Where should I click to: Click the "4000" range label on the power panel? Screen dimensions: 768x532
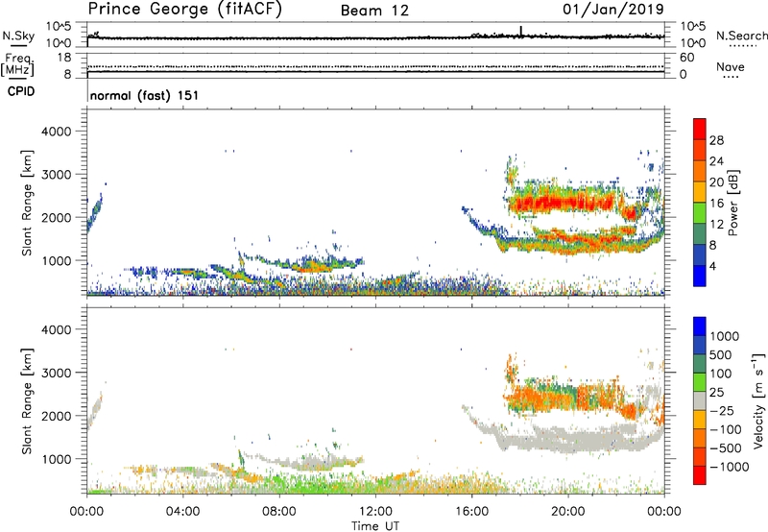[56, 132]
